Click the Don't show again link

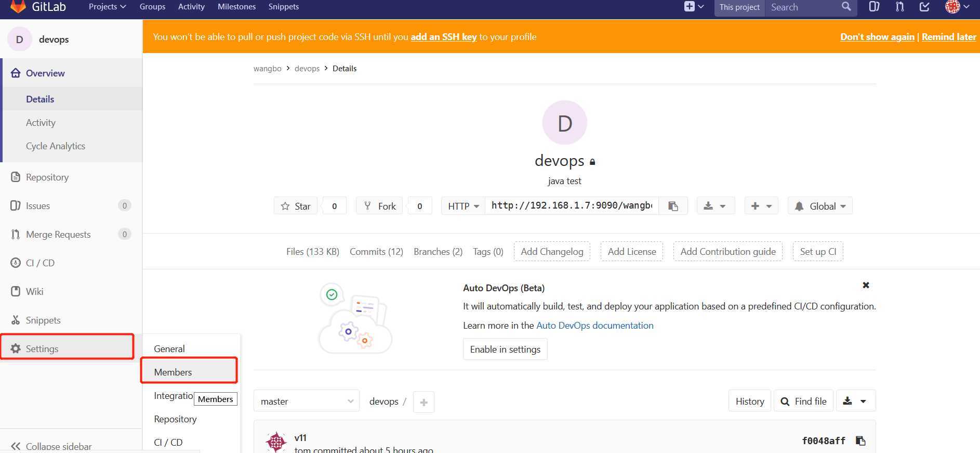(877, 37)
